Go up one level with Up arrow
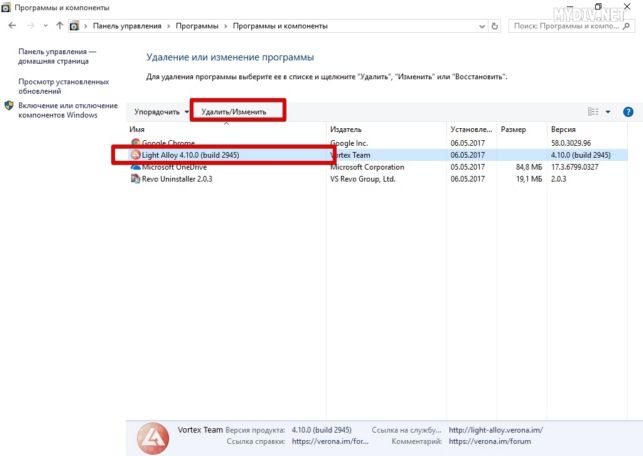This screenshot has width=643, height=456. pos(59,26)
